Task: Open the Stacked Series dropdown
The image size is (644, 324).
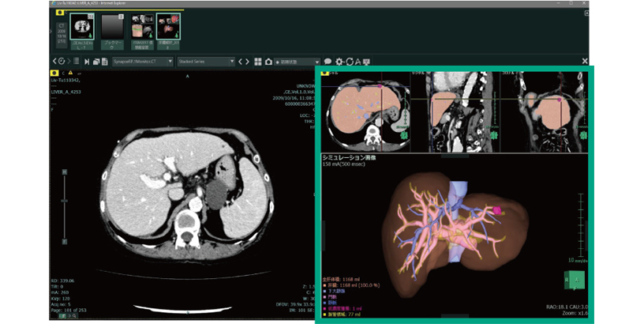Action: pos(206,62)
